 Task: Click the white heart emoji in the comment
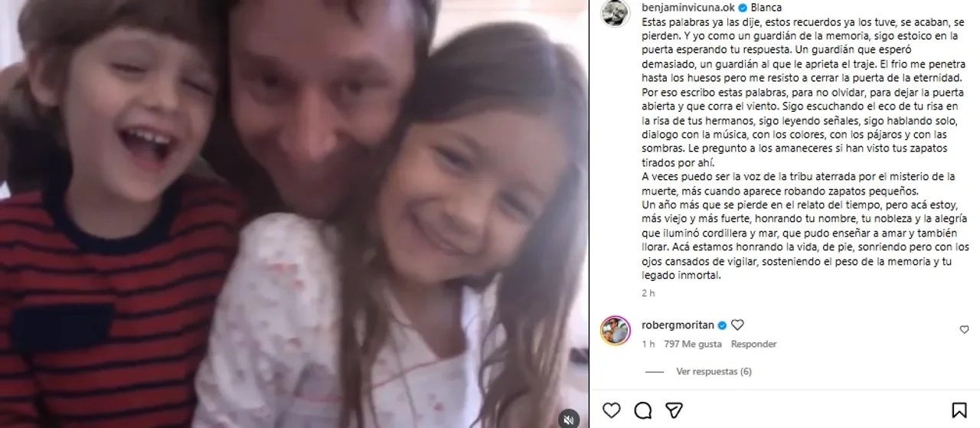[738, 325]
